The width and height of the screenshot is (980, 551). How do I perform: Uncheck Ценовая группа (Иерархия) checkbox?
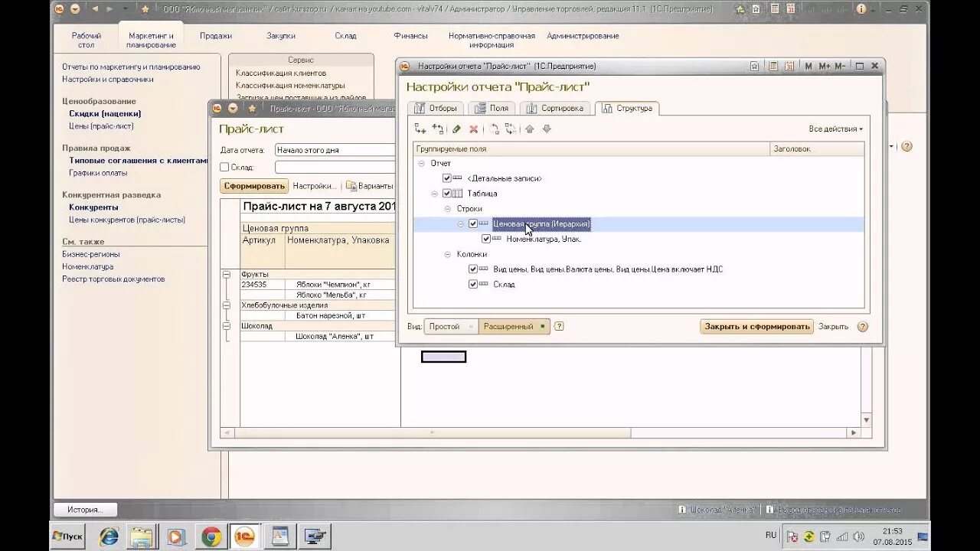tap(473, 223)
